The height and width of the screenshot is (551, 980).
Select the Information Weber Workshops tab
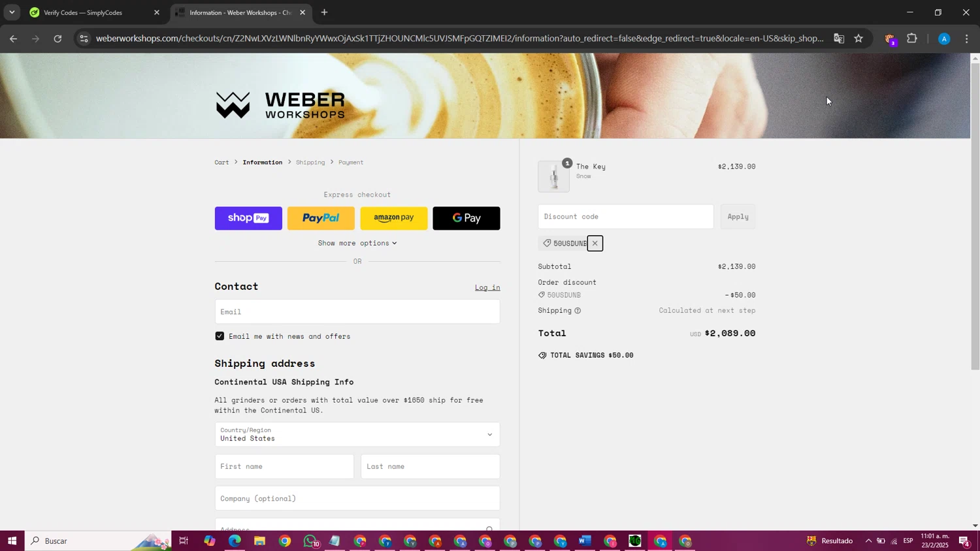click(240, 12)
